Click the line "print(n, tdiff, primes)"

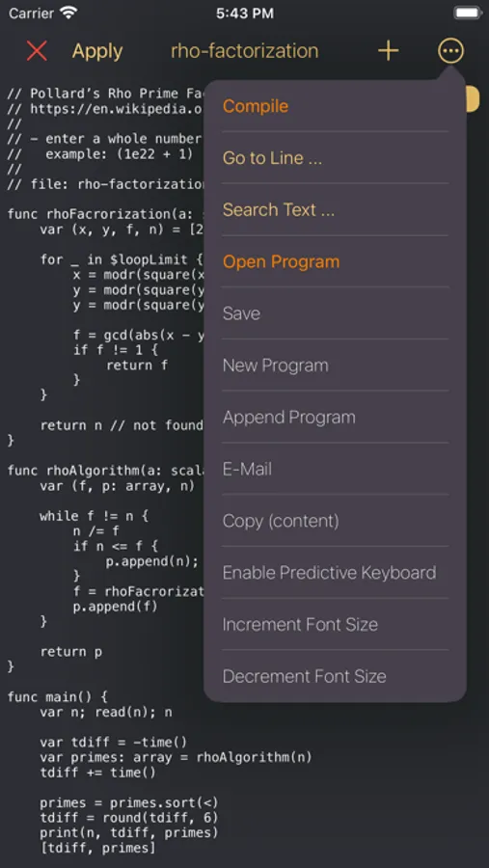[129, 832]
